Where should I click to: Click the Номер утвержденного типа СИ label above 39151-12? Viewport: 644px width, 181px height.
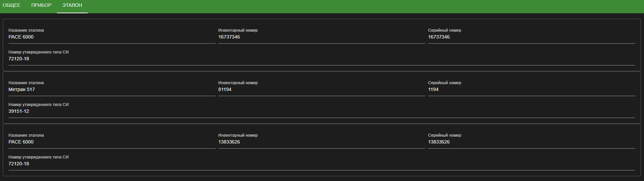(x=39, y=105)
